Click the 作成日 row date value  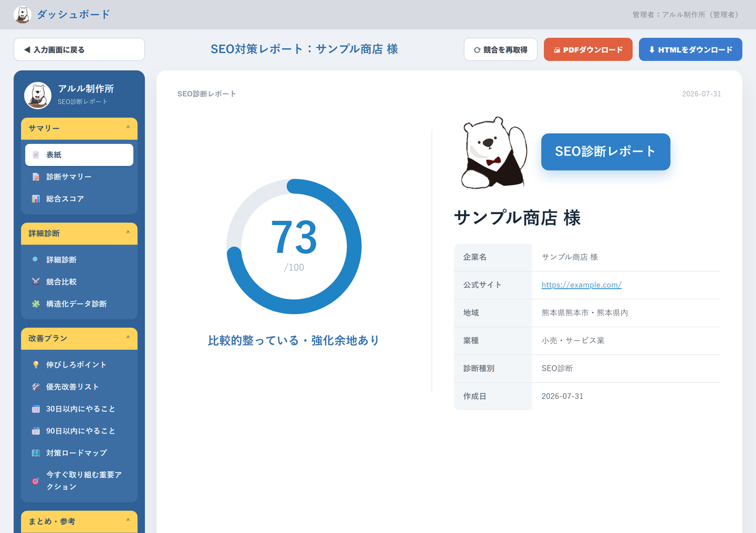pos(562,396)
